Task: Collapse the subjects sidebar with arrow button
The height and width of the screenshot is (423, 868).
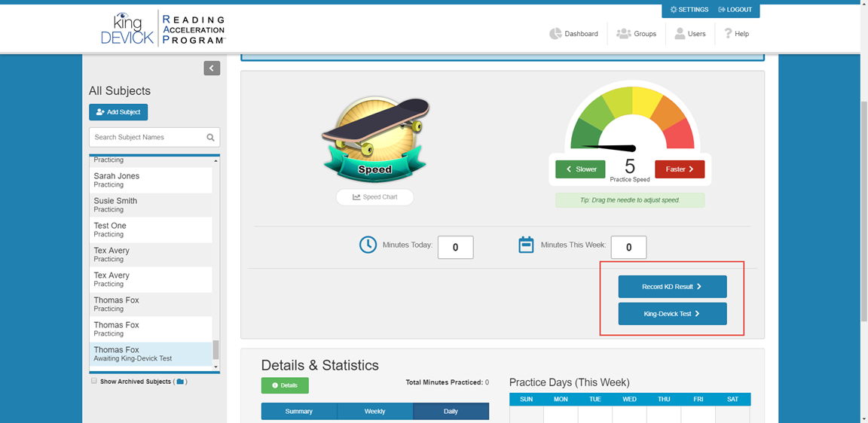Action: coord(212,68)
